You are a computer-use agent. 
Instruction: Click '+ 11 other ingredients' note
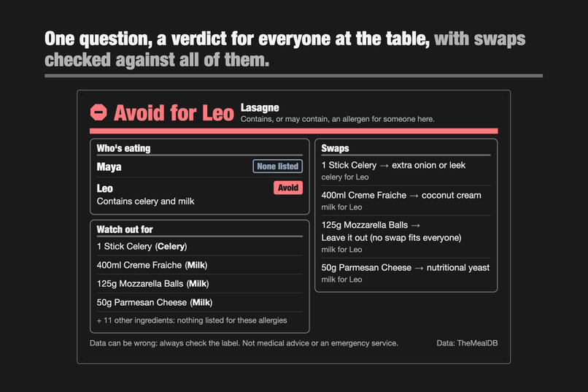192,320
